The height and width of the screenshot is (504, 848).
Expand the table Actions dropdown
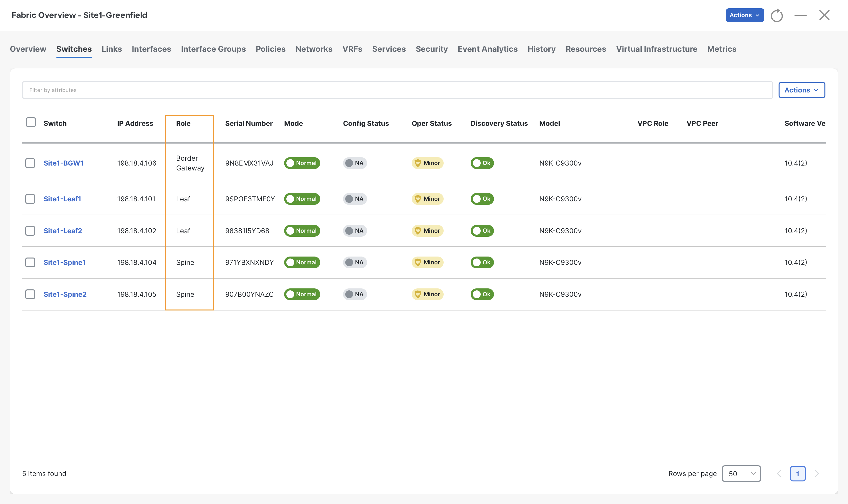click(801, 90)
